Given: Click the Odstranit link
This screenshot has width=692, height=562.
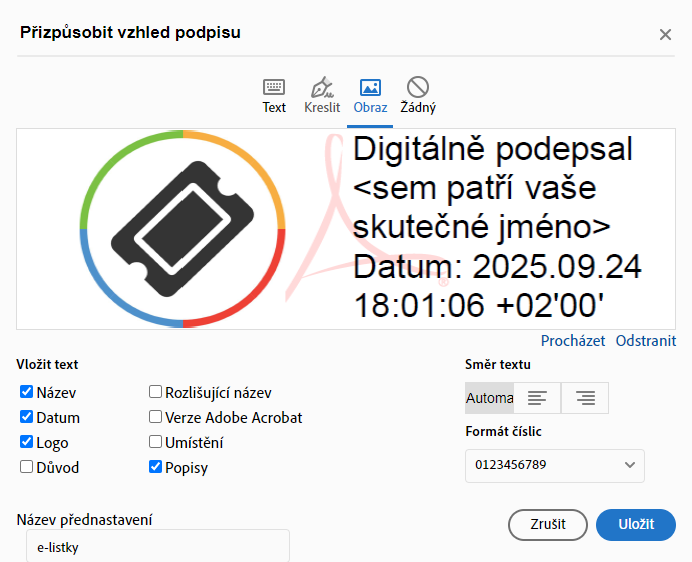Looking at the screenshot, I should [646, 341].
